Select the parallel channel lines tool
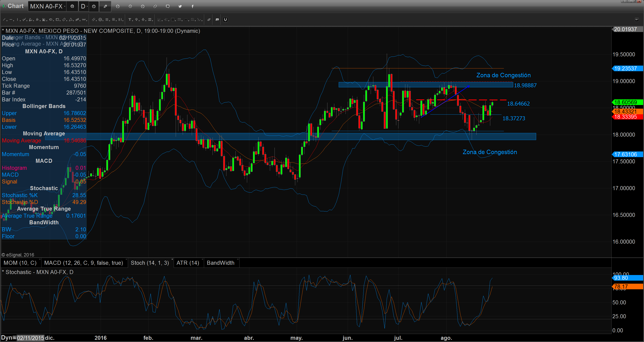 coord(94,20)
